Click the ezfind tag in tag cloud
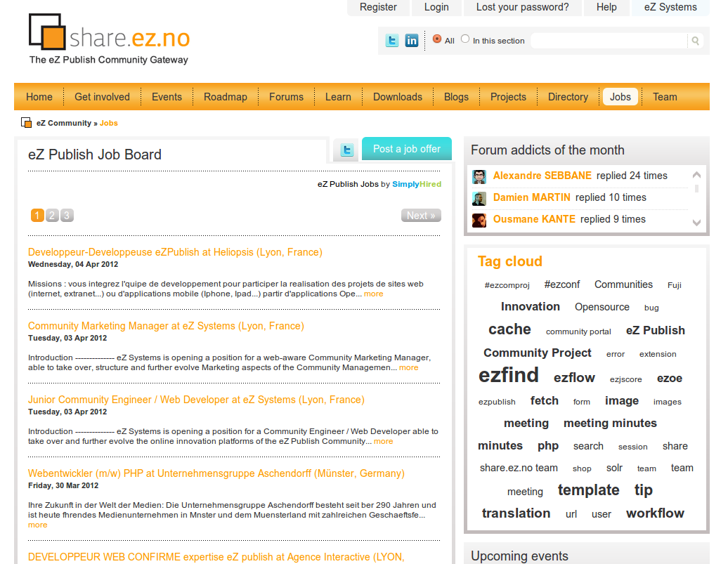 coord(508,375)
